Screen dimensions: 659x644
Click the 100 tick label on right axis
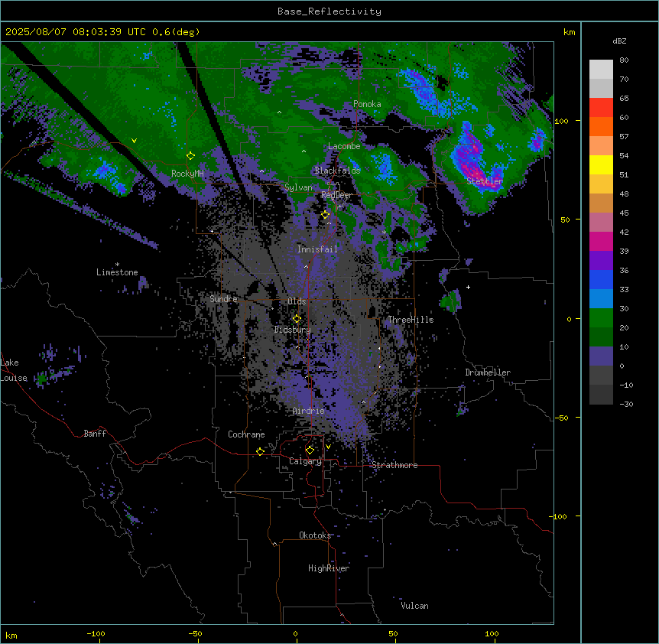pyautogui.click(x=561, y=121)
